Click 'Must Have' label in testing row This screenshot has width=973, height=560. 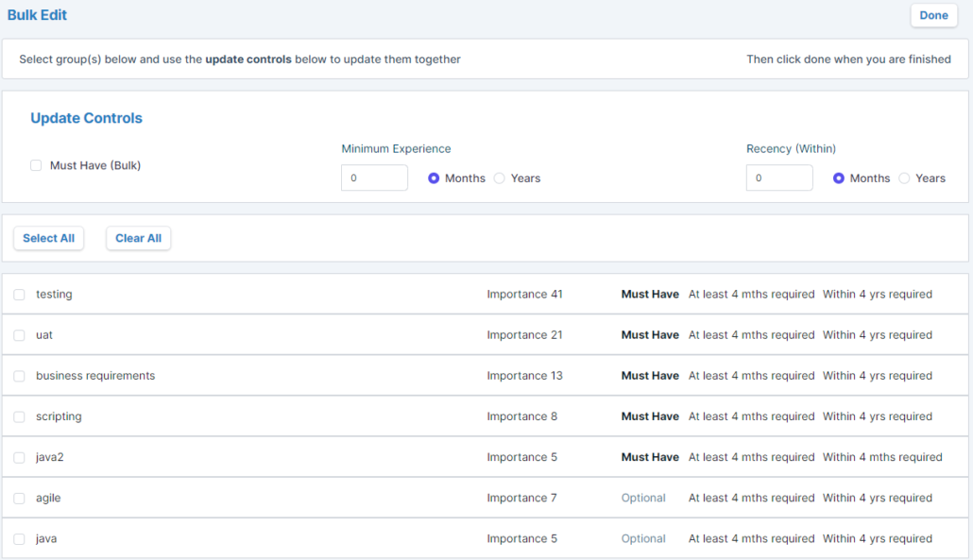650,294
